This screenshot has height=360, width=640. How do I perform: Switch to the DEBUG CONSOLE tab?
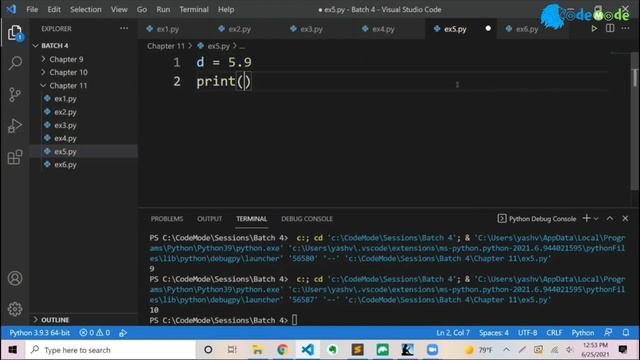tap(307, 219)
